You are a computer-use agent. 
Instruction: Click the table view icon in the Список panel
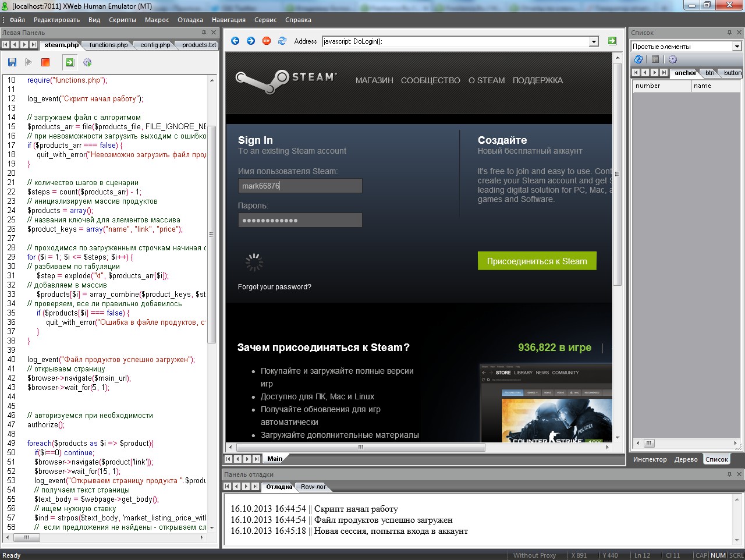coord(655,59)
